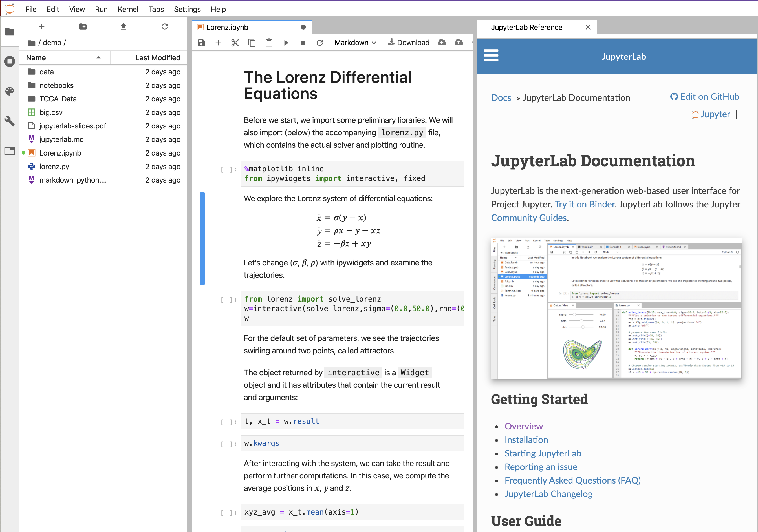
Task: Open the Installation link
Action: coord(526,440)
